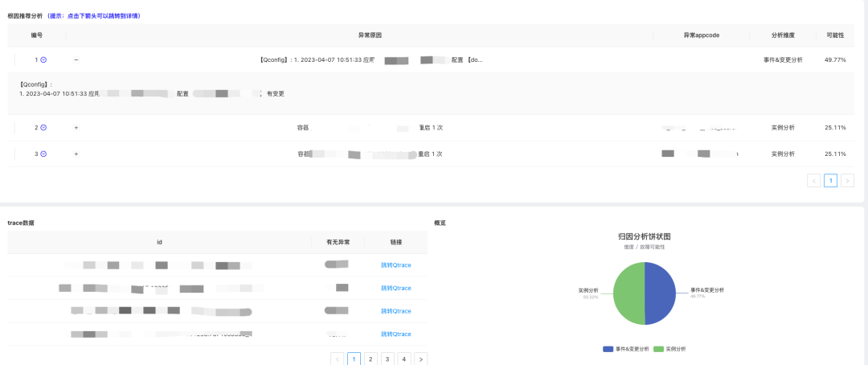Click the 25.11% value in row 2
The image size is (868, 365).
coord(835,127)
